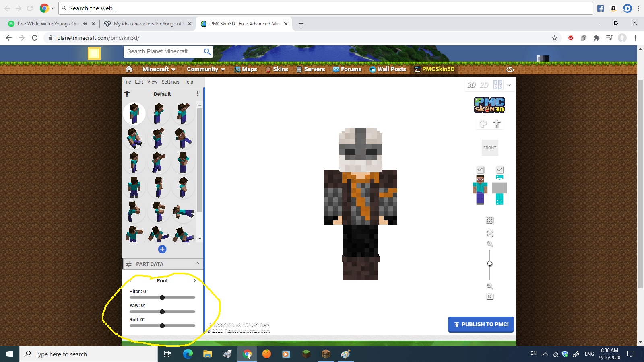Click the cloud sync disabled icon
644x362 pixels.
[x=510, y=69]
